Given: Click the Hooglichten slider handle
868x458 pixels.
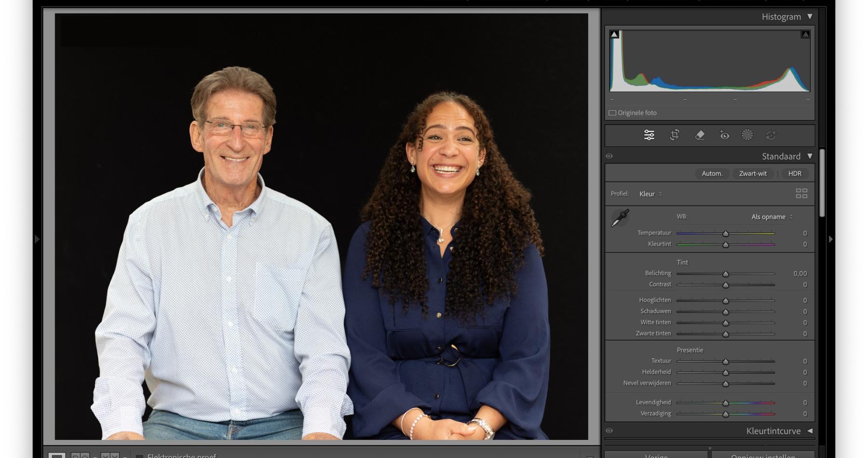Looking at the screenshot, I should coord(725,300).
